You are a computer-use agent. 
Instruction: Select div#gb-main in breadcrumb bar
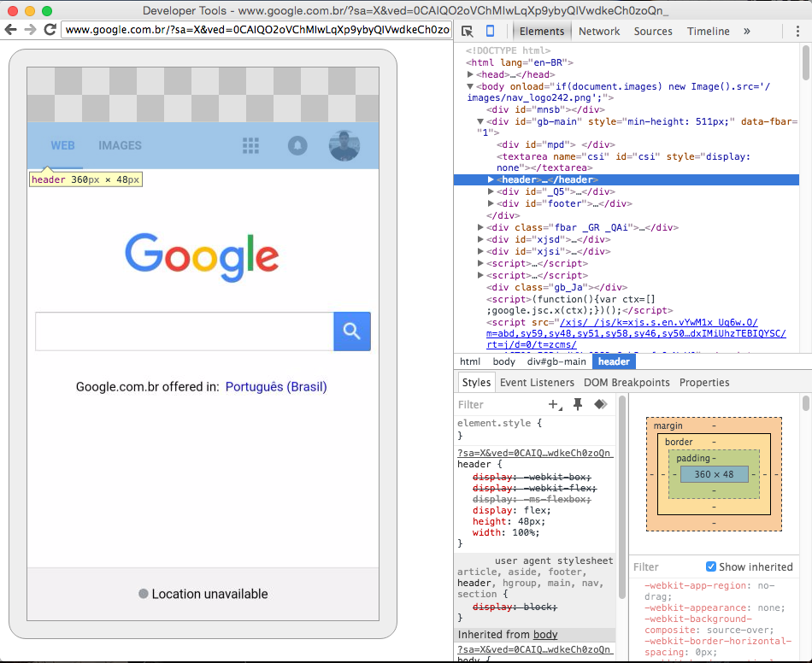tap(556, 361)
